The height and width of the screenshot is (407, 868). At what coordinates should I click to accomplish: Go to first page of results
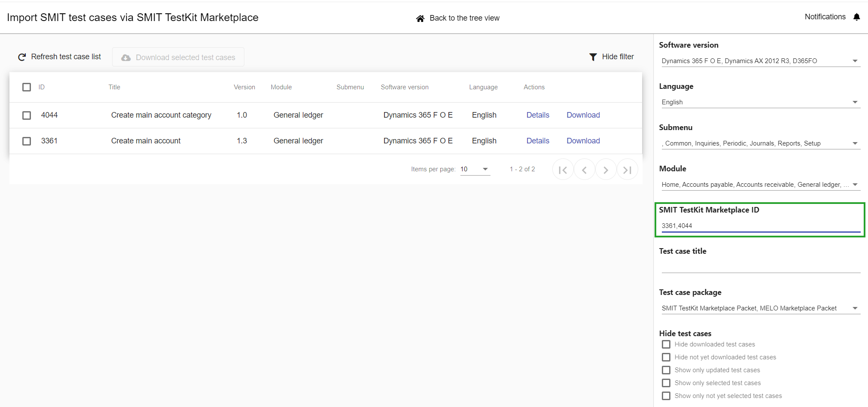[563, 170]
